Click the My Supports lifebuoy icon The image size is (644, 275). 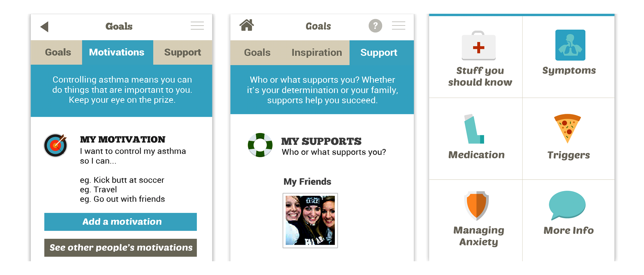click(x=260, y=145)
